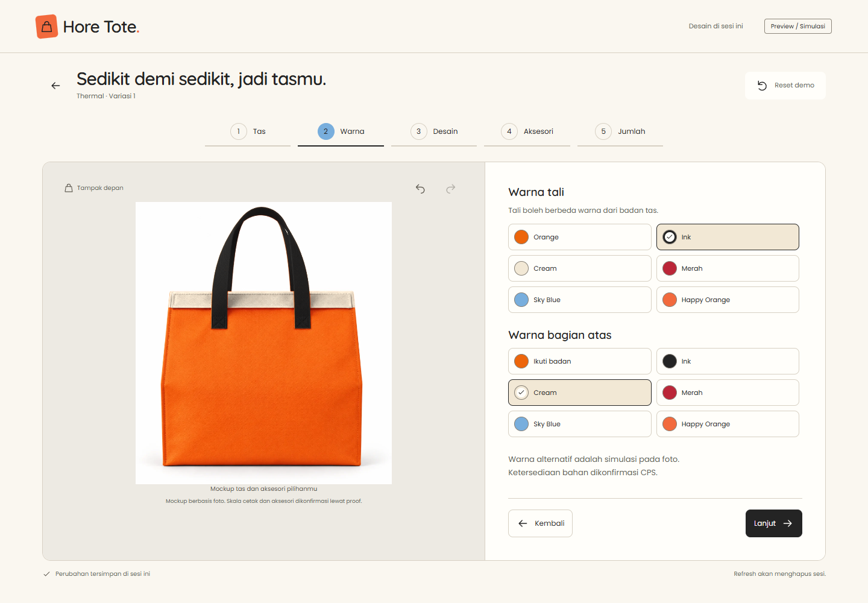
Task: Go to the previous step with Kembali
Action: (x=540, y=523)
